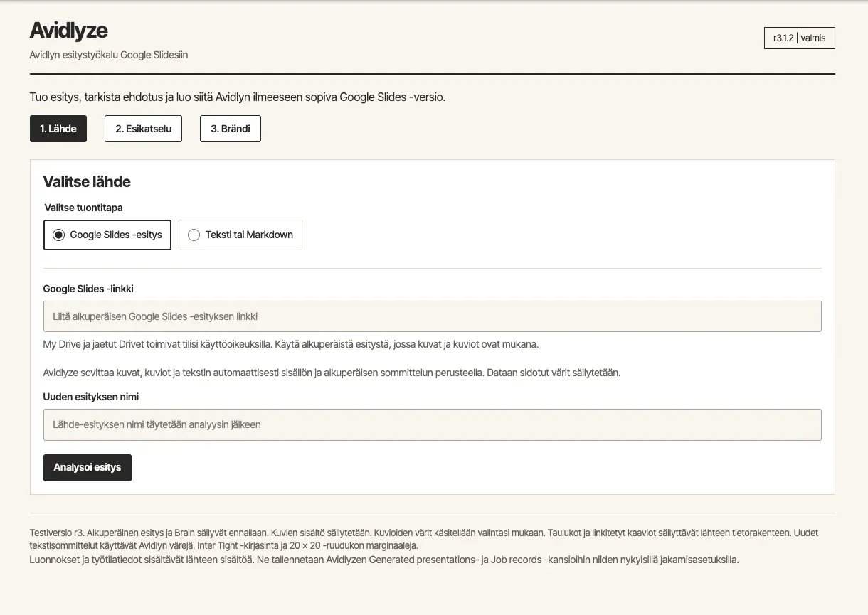Start analysis with Analysoi esitys button
The height and width of the screenshot is (615, 868).
88,468
